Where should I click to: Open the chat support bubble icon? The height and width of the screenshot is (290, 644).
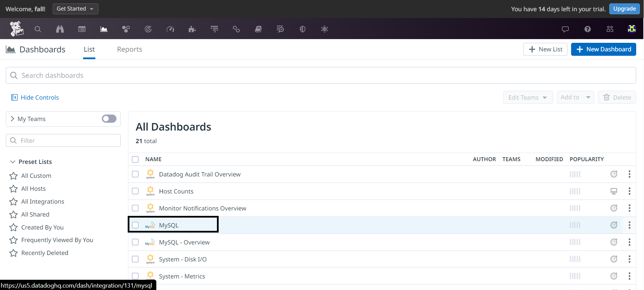565,29
